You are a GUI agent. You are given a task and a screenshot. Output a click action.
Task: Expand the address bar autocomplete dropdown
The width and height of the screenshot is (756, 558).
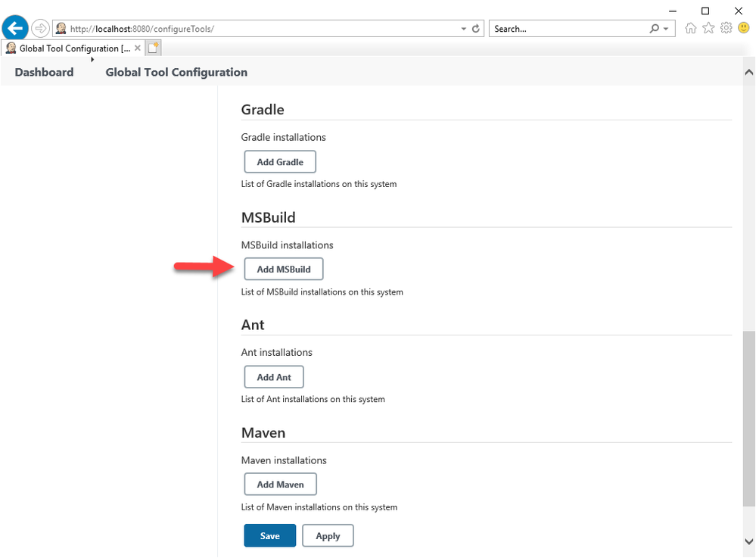[463, 29]
